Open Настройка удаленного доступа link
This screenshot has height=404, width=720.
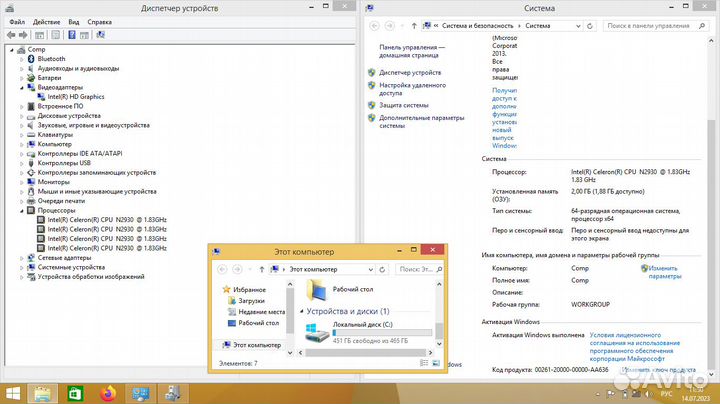coord(412,89)
